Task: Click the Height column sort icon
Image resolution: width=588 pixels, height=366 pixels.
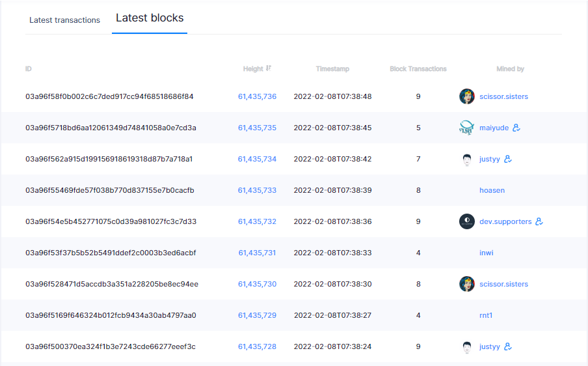Action: 269,68
